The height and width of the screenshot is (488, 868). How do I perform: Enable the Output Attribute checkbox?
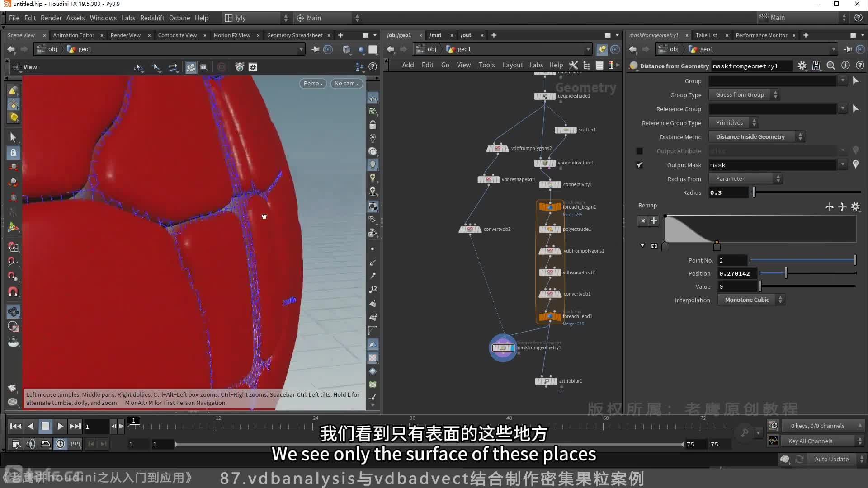tap(639, 151)
